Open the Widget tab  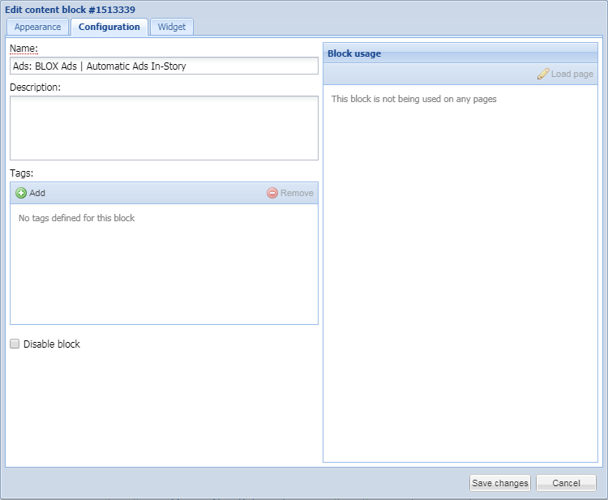point(171,27)
